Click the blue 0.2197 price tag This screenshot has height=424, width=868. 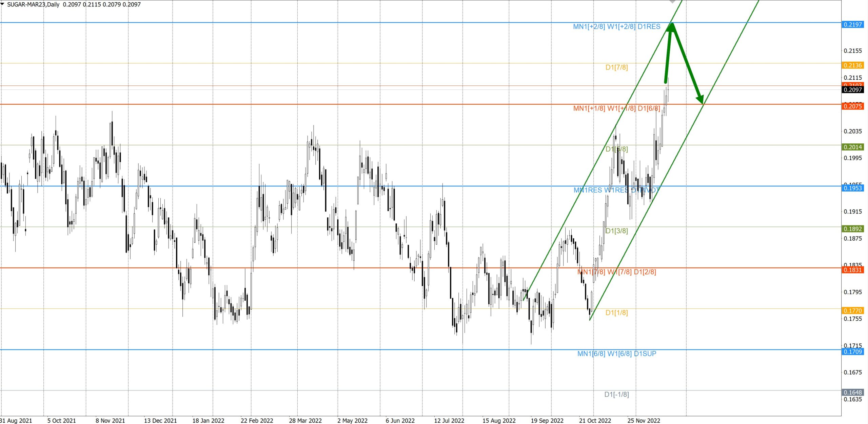click(x=852, y=24)
